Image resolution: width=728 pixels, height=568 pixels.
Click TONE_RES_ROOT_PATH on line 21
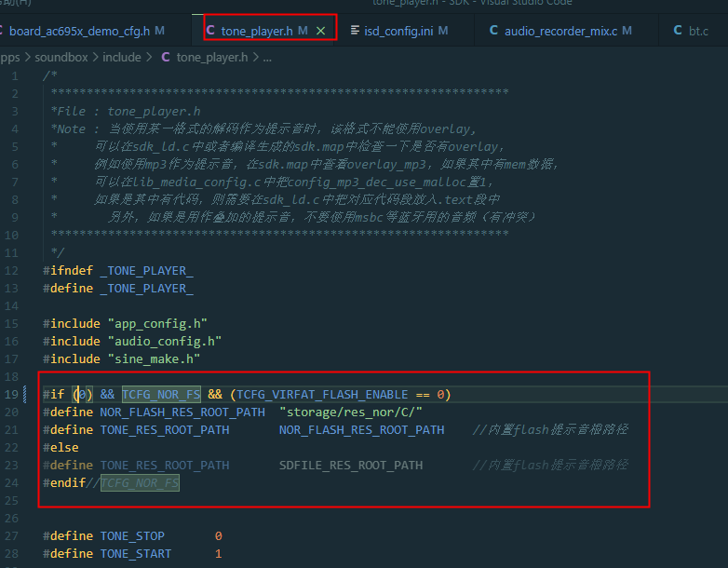(165, 429)
